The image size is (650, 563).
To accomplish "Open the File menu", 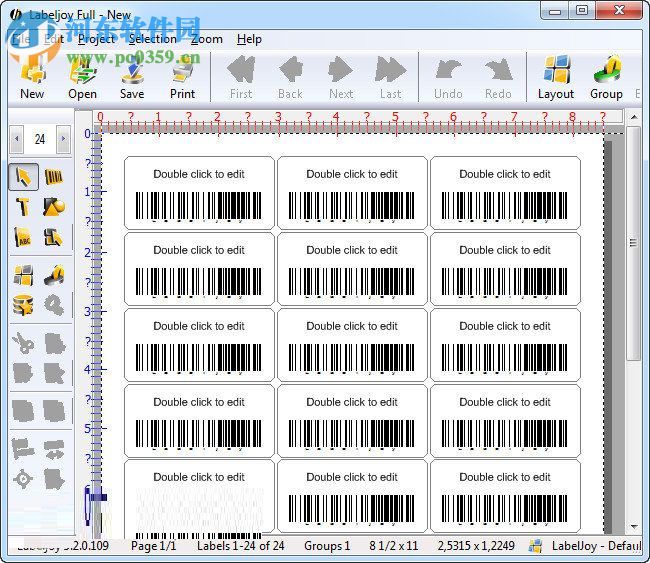I will (21, 39).
